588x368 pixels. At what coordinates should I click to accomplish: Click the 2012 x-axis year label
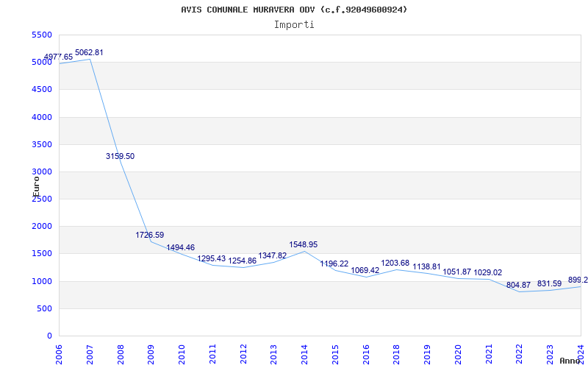point(243,354)
